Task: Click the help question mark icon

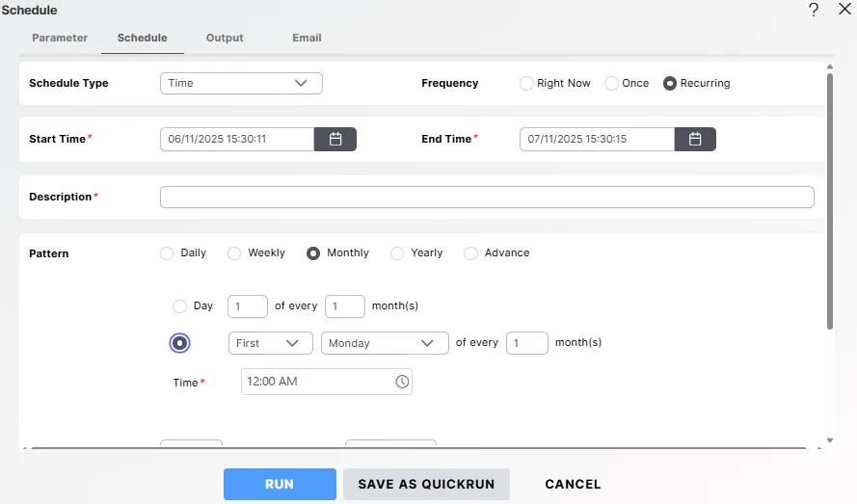Action: 814,10
